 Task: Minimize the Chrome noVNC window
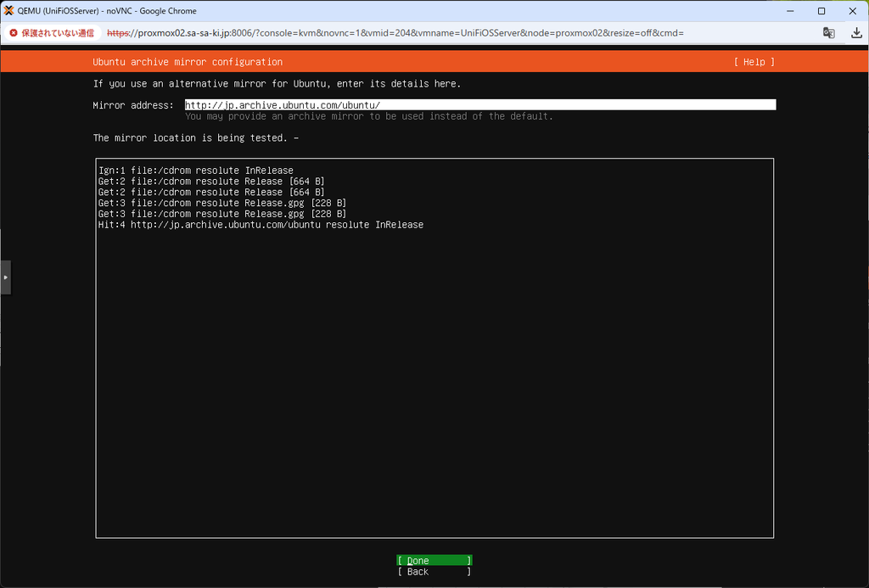coord(790,10)
